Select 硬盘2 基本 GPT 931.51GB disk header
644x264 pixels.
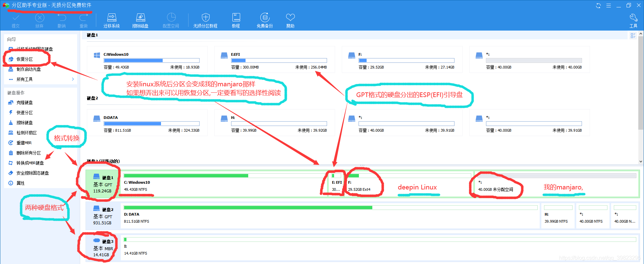click(x=103, y=216)
